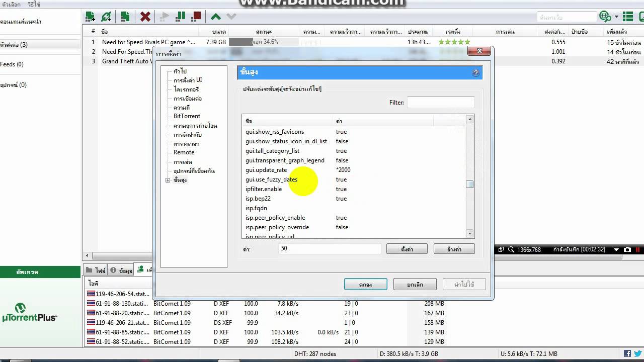Click the Move Up Queue green arrow
The height and width of the screenshot is (362, 644).
tap(216, 17)
